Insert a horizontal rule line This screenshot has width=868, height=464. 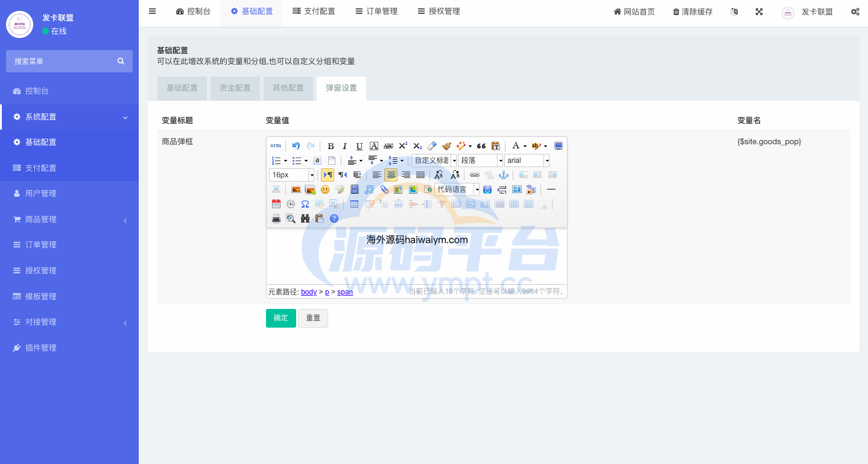coord(551,189)
